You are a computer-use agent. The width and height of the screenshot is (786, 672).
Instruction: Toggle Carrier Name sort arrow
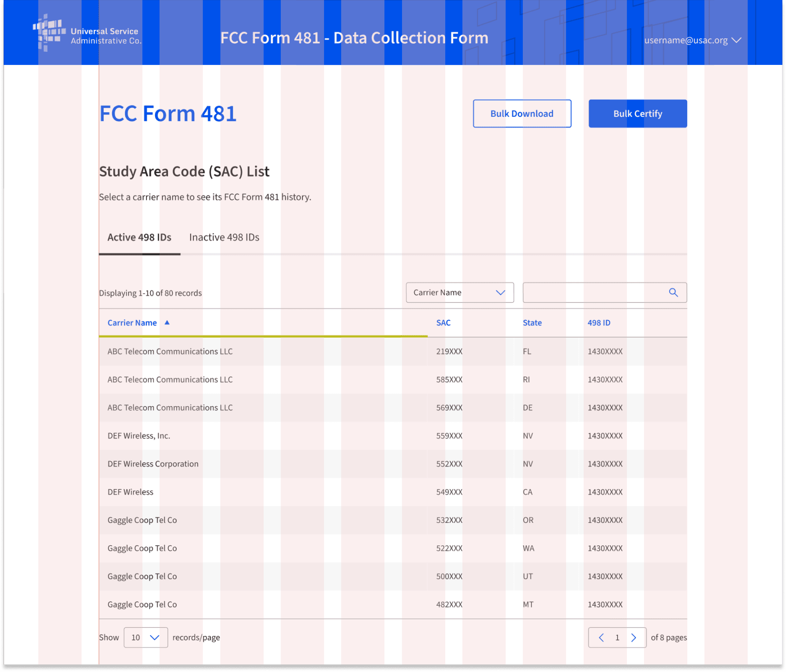167,322
